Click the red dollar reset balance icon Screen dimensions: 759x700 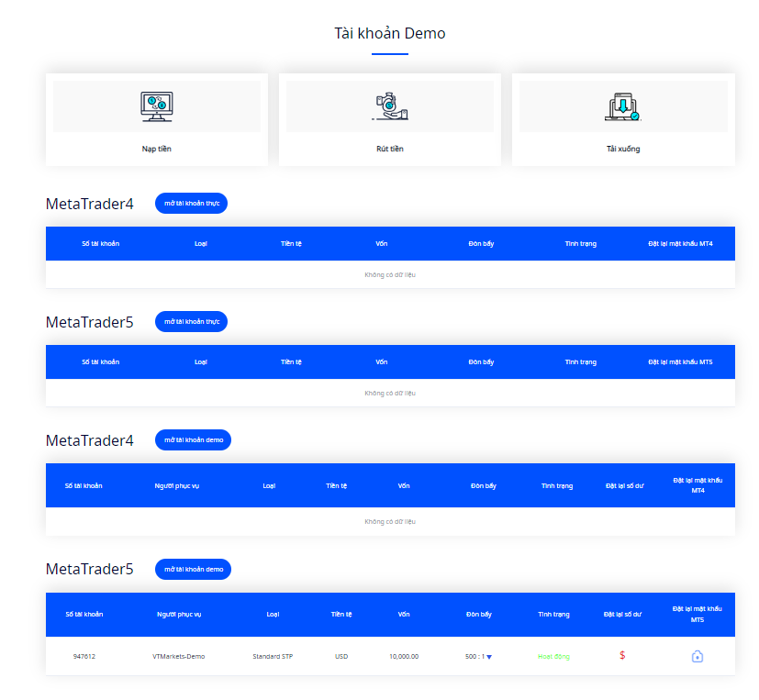622,655
